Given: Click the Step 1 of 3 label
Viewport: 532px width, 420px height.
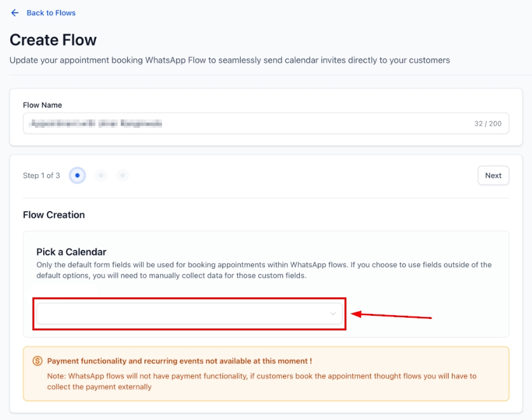Looking at the screenshot, I should point(41,175).
